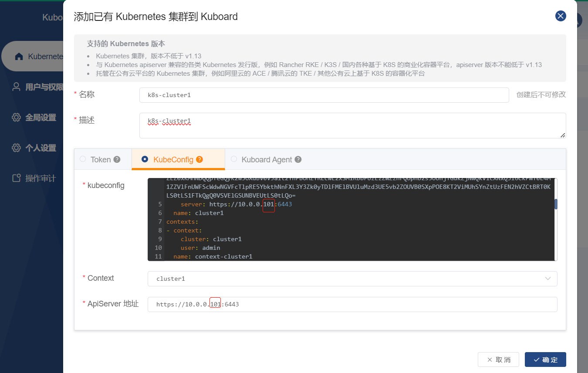Viewport: 588px width, 373px height.
Task: Click the help icon next to KubeConfig
Action: pos(199,160)
